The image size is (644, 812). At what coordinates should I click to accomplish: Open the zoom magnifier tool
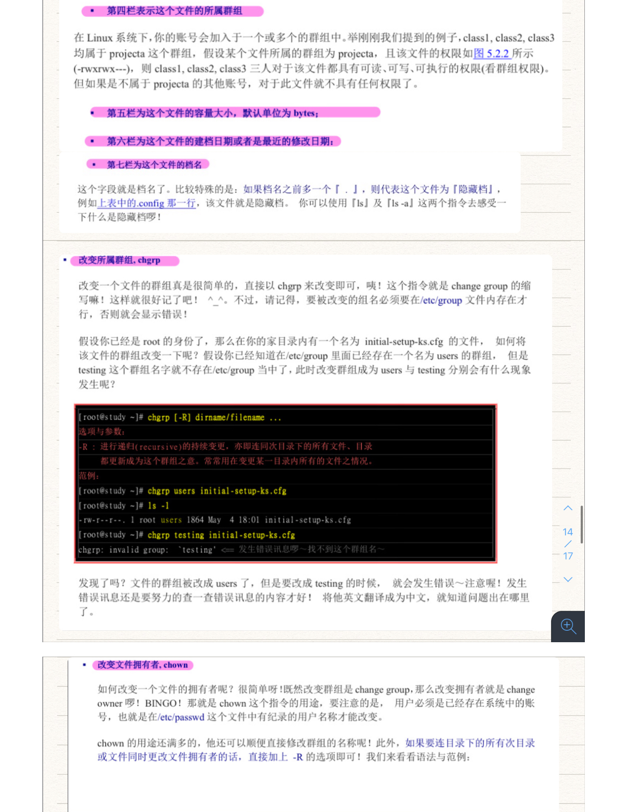tap(568, 626)
